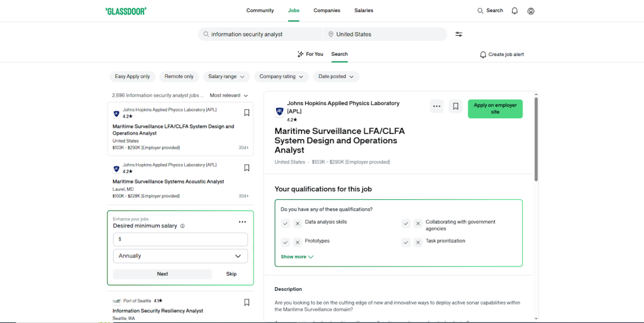Viewport: 644px width, 323px height.
Task: Reject Task prioritization with X
Action: [418, 243]
